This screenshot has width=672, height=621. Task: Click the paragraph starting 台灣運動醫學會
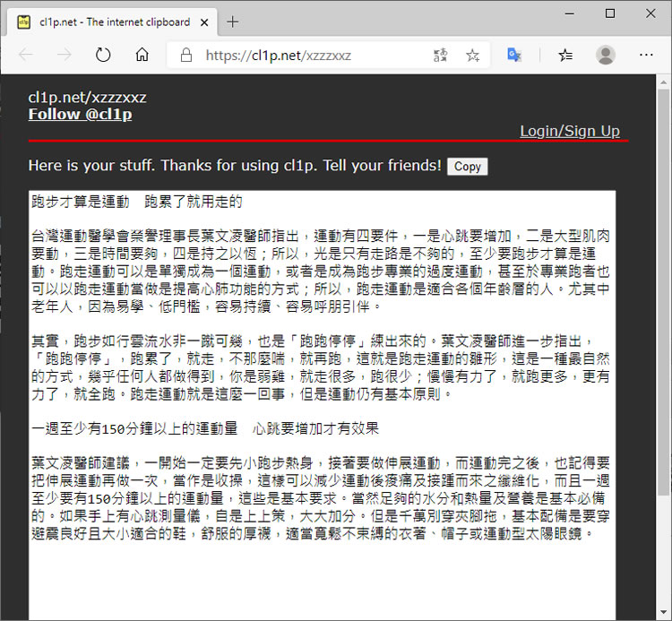click(320, 272)
